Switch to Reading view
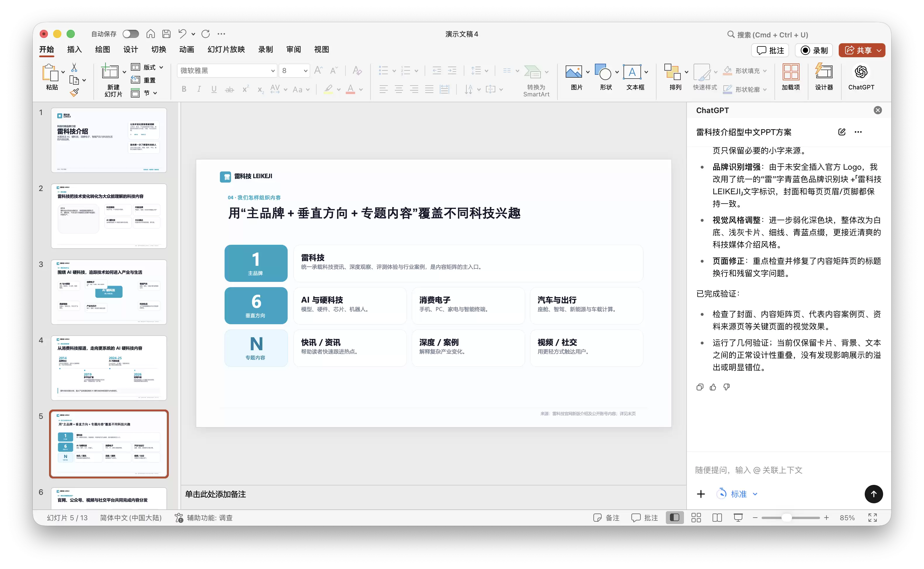The width and height of the screenshot is (924, 569). (x=717, y=517)
